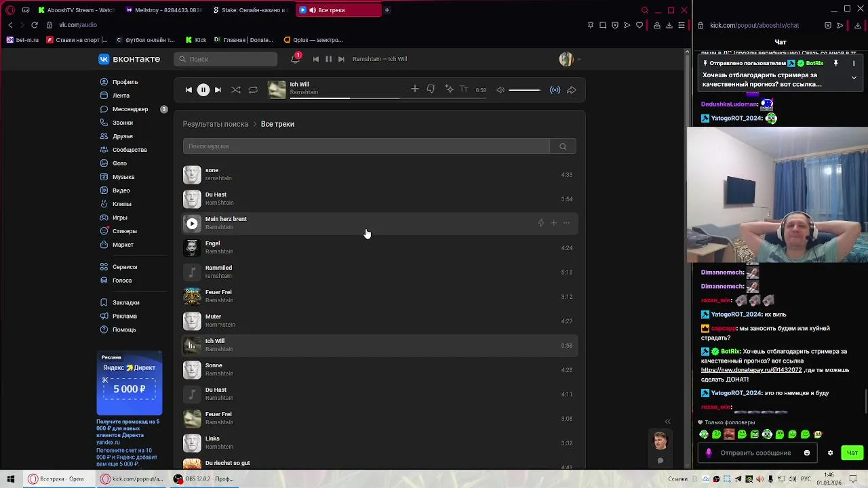
Task: Switch to the Stake browser tab
Action: (250, 10)
